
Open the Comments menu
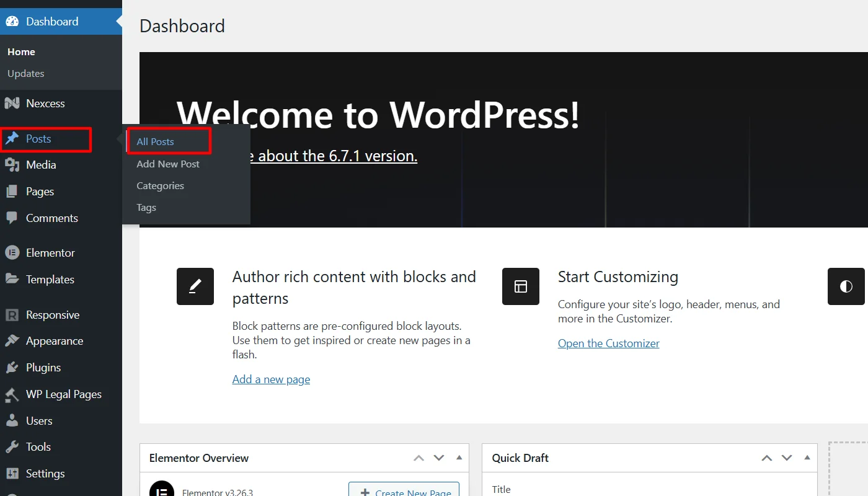(61, 218)
